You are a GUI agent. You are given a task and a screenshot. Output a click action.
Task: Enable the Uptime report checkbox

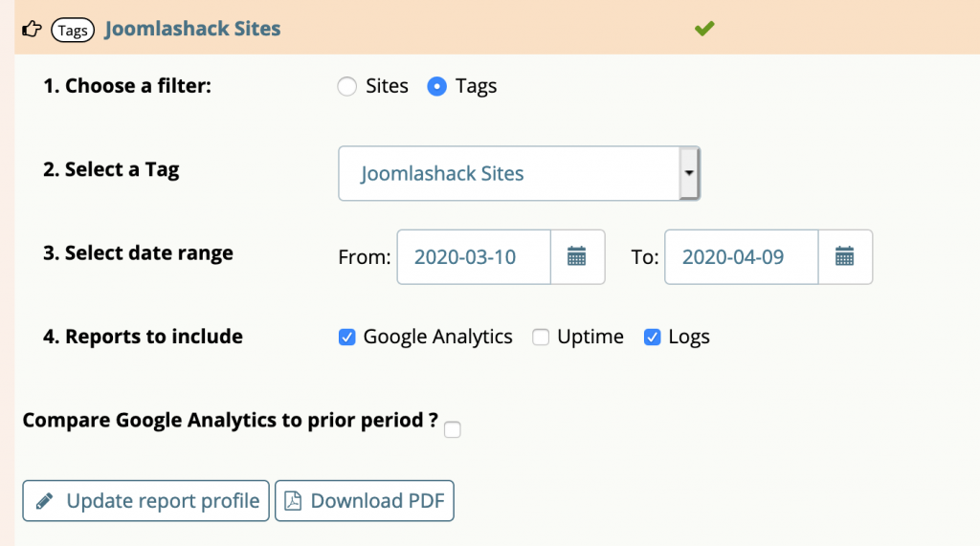coord(541,338)
